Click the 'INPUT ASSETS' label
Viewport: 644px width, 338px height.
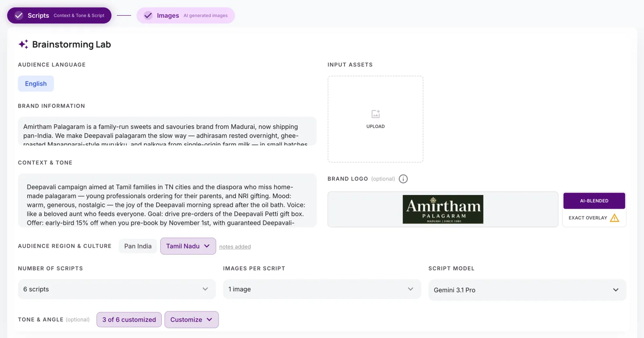pyautogui.click(x=350, y=64)
